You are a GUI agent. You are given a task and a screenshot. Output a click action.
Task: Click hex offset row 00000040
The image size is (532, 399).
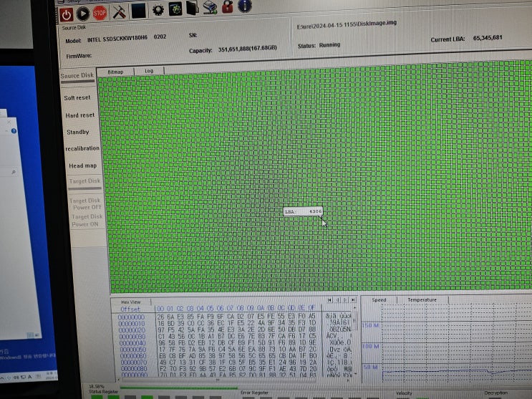coord(132,343)
